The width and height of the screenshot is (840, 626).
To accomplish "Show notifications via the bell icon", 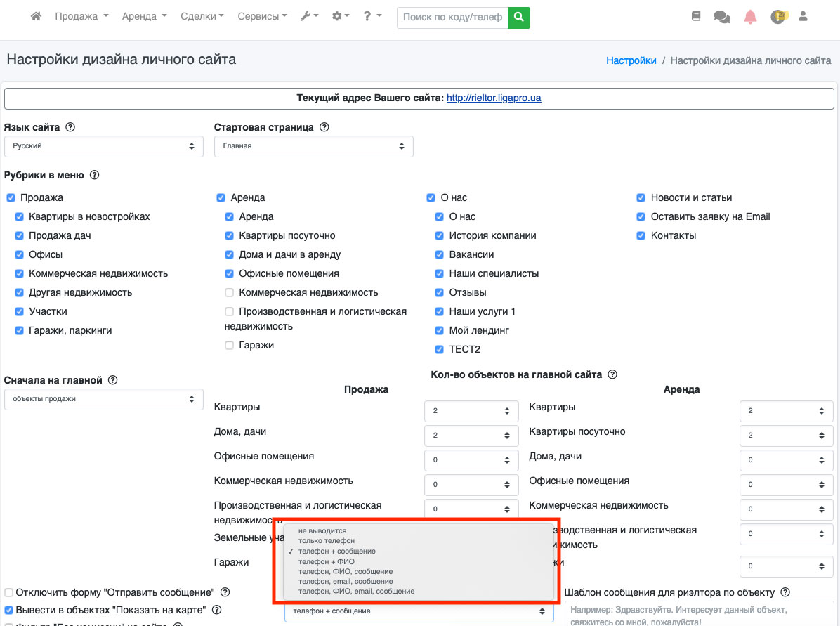I will pyautogui.click(x=750, y=17).
